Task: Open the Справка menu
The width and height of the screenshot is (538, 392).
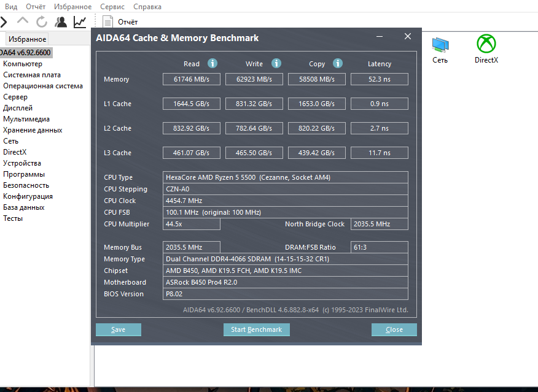Action: (147, 7)
